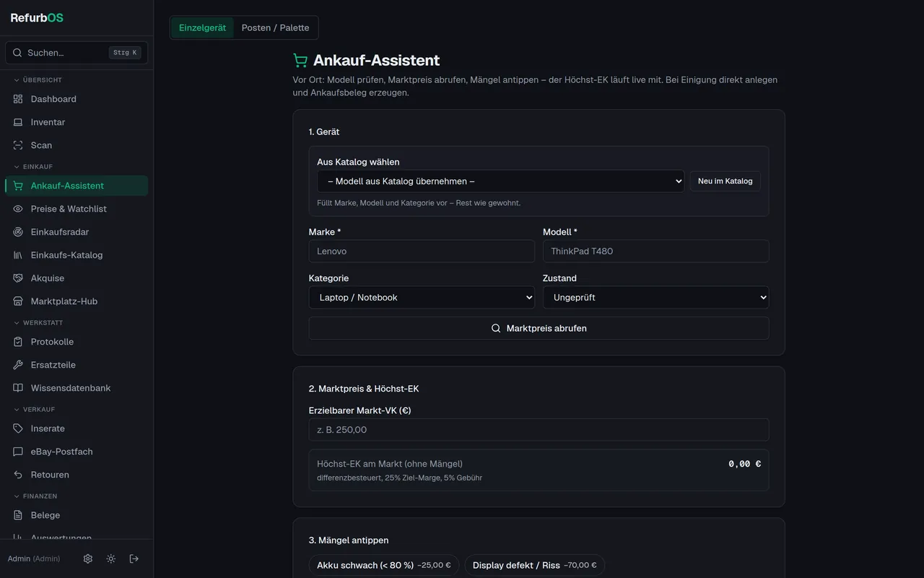
Task: Collapse the ÜBERSICHT sidebar section
Action: click(38, 80)
